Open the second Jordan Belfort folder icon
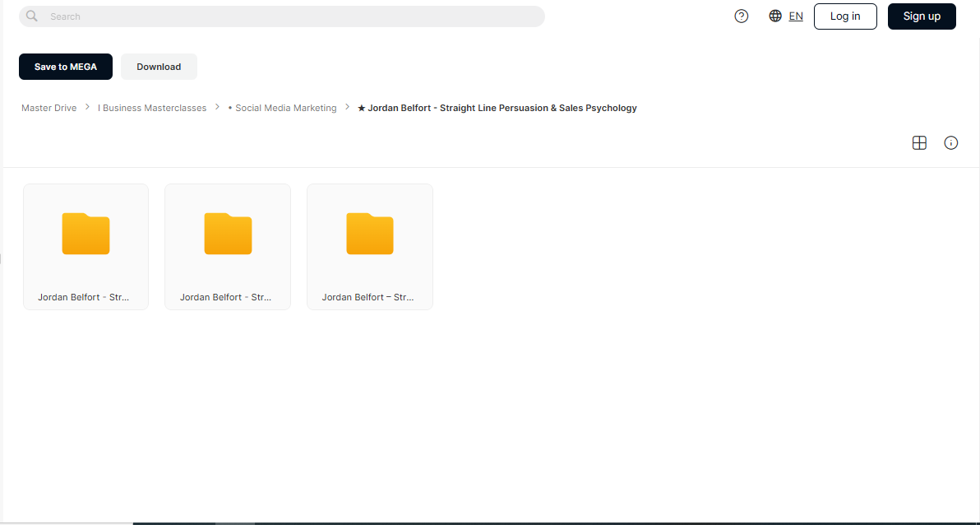The width and height of the screenshot is (980, 525). pyautogui.click(x=228, y=234)
